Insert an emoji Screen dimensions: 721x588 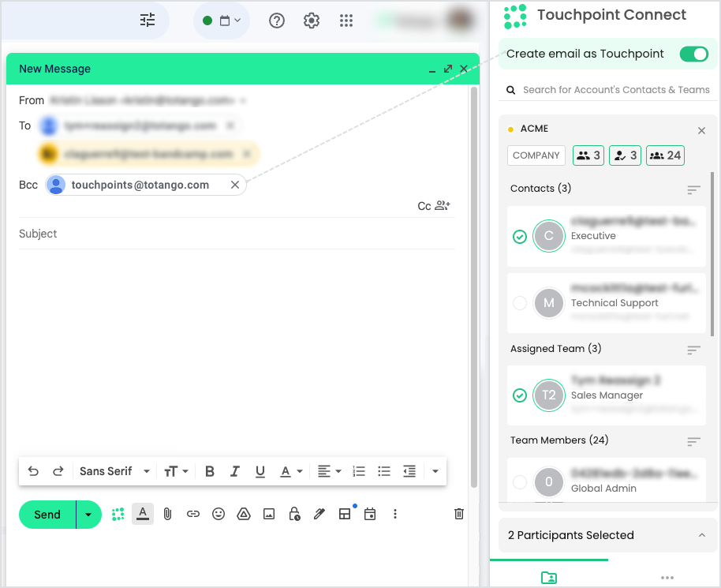click(x=219, y=514)
